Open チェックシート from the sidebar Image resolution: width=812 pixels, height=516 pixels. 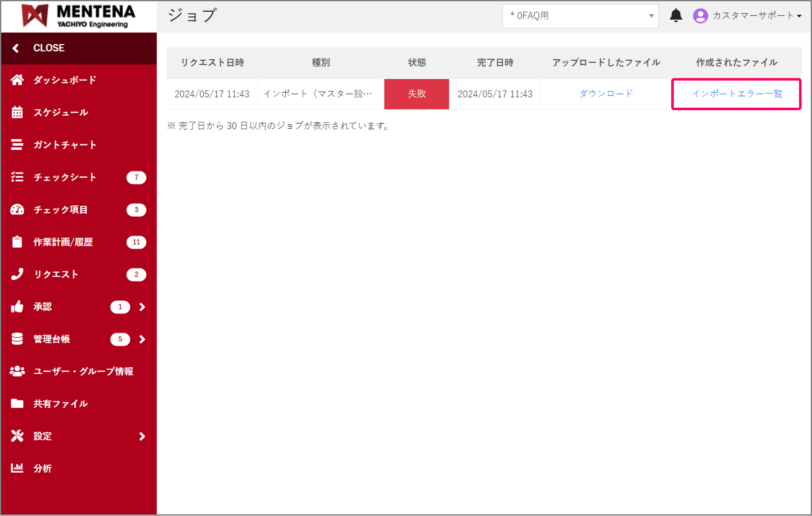(x=17, y=177)
